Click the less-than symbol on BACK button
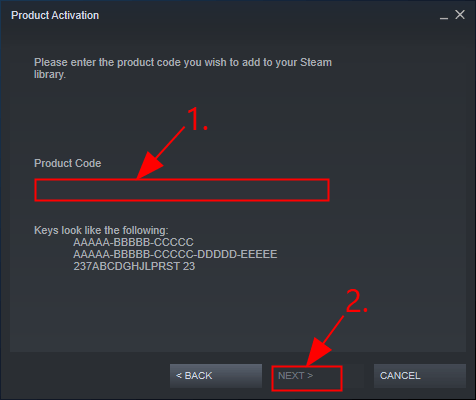 (x=179, y=376)
